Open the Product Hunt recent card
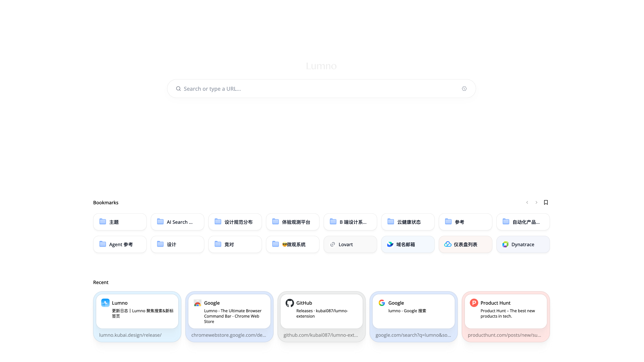The width and height of the screenshot is (644, 362). click(506, 317)
